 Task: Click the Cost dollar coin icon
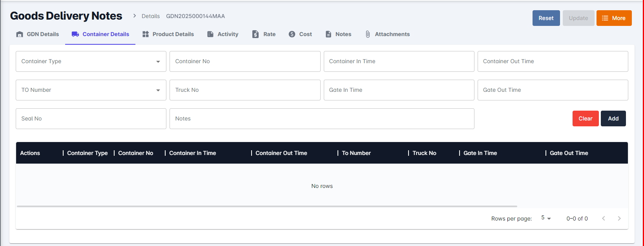[292, 35]
